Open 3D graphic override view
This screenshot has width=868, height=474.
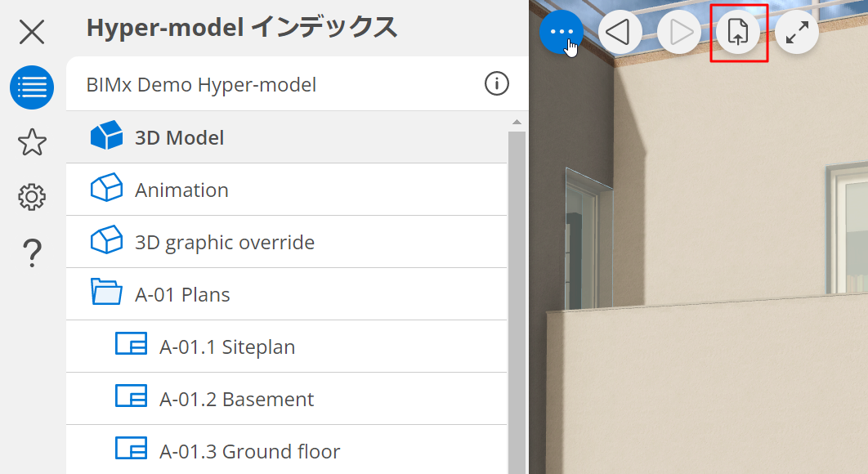224,242
